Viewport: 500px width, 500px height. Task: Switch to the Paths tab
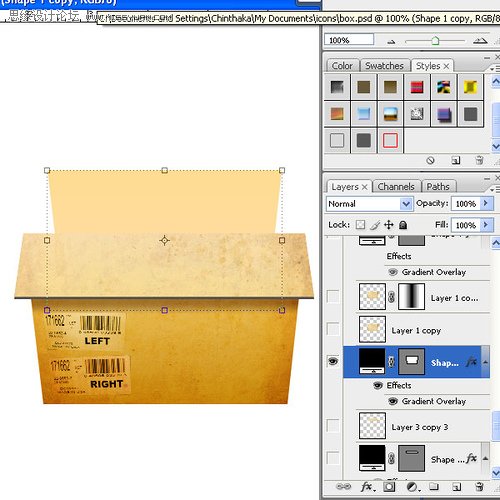click(438, 187)
